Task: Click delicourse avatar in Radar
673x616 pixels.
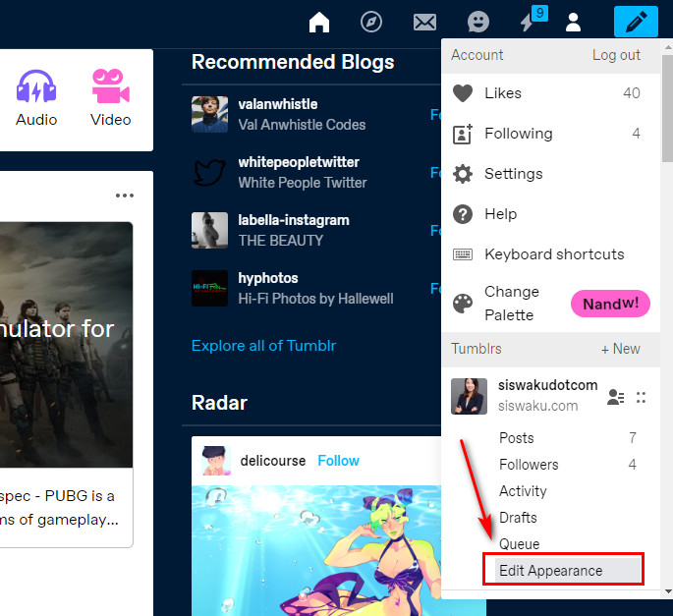Action: 216,461
